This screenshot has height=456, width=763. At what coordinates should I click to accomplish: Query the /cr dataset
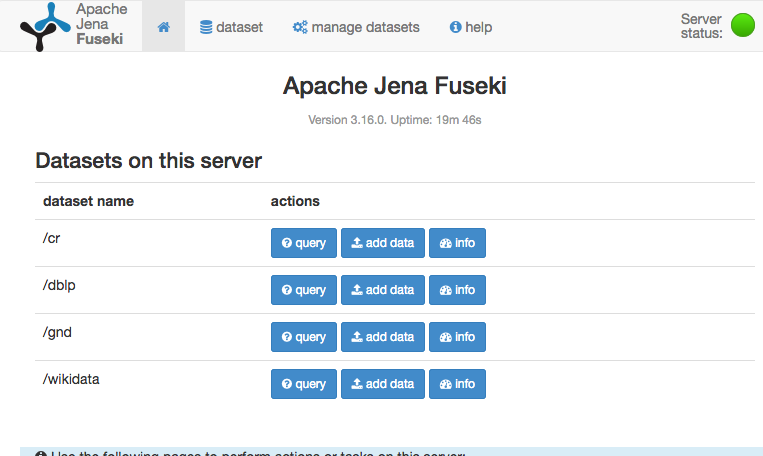click(304, 243)
